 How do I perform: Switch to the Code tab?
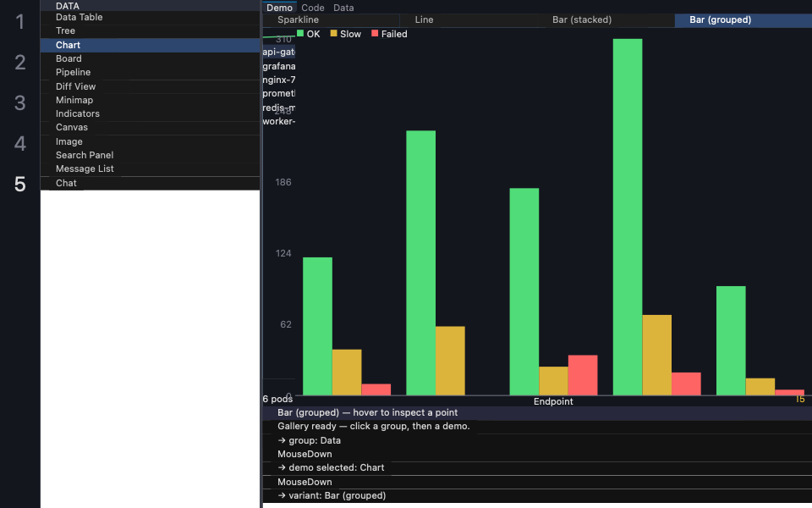click(x=313, y=8)
